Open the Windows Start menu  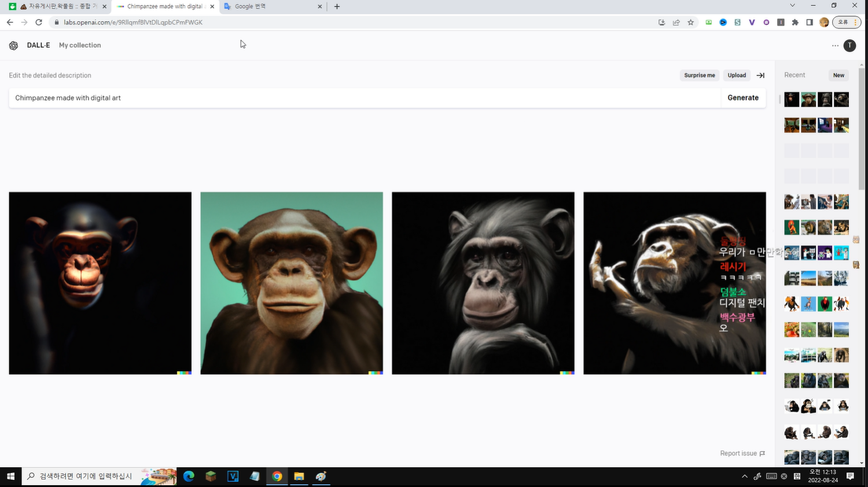(x=10, y=476)
